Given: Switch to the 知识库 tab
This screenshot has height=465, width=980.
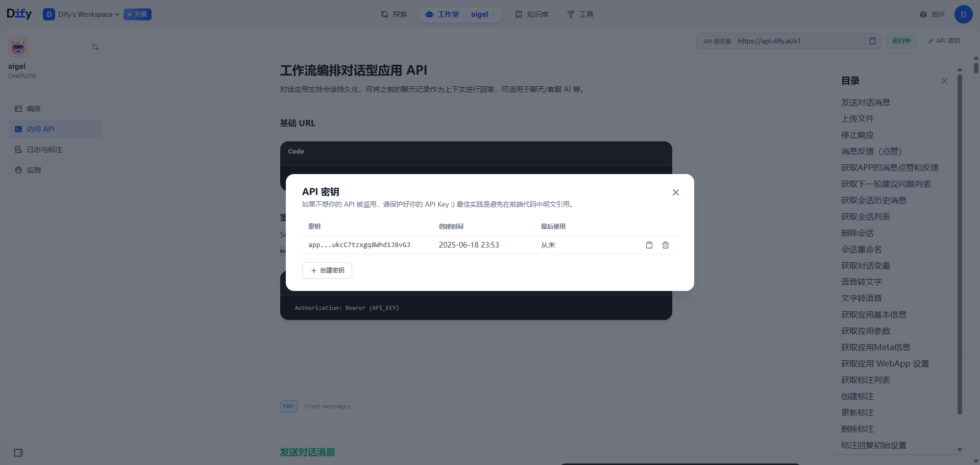Looking at the screenshot, I should (531, 14).
